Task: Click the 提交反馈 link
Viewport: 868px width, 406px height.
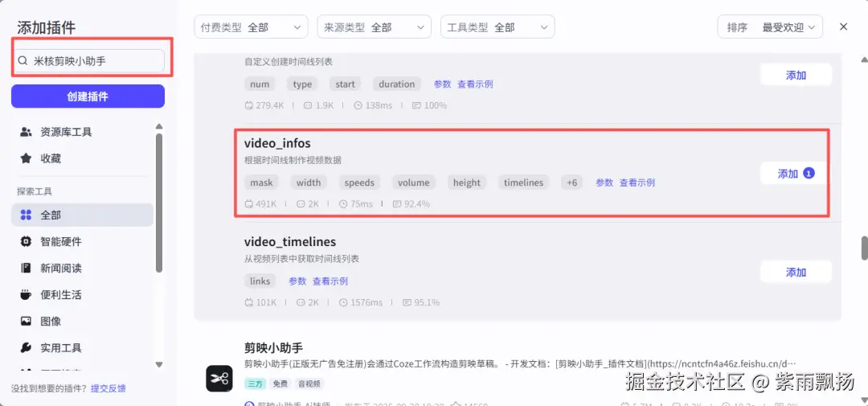Action: (x=108, y=388)
